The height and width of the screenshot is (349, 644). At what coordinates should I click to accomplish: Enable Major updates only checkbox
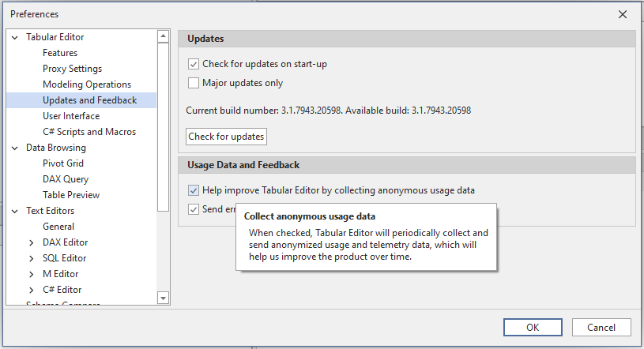[x=194, y=83]
